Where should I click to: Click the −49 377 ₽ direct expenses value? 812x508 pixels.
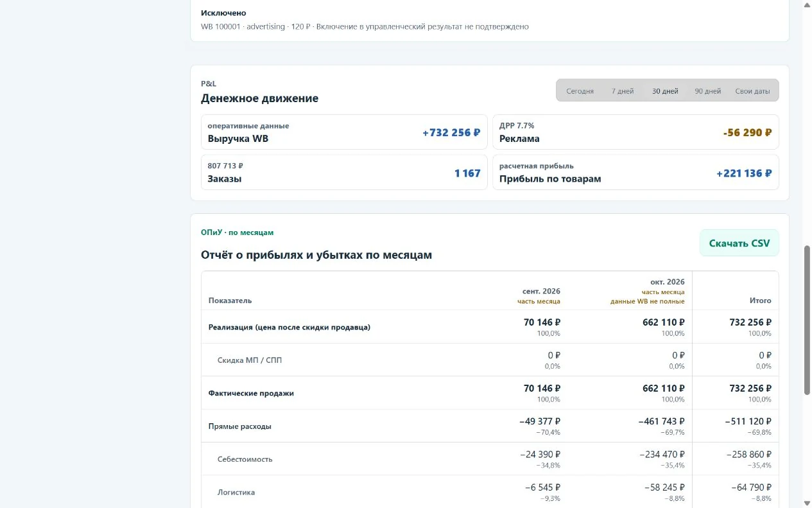coord(540,421)
